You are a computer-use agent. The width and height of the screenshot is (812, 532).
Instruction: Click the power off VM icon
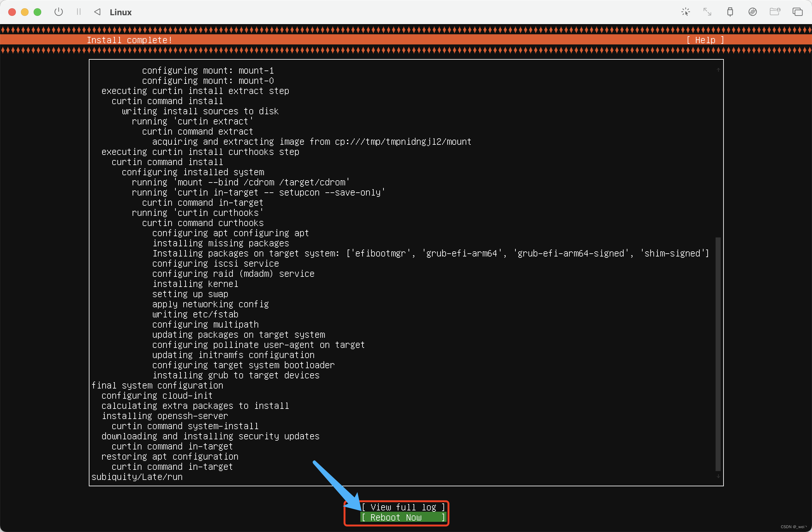click(59, 12)
